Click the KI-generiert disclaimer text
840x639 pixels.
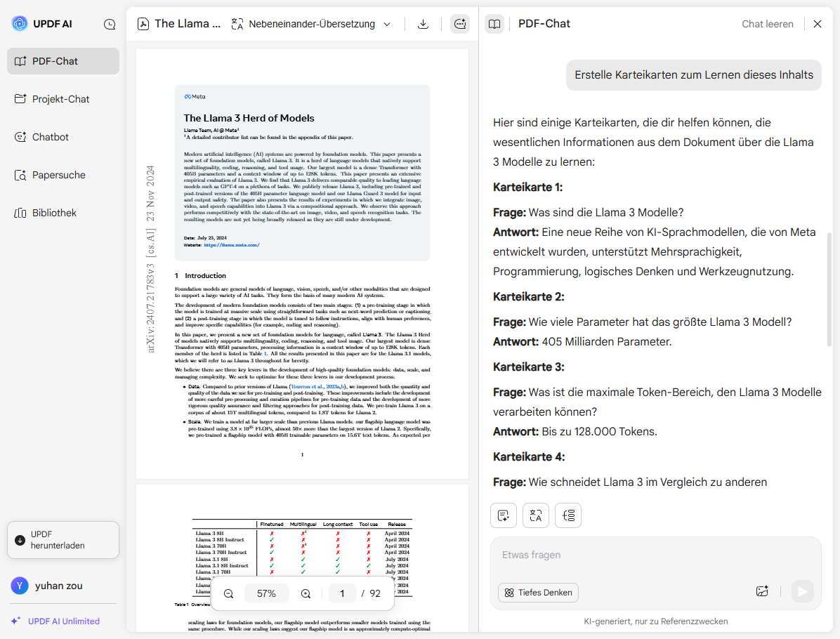656,621
